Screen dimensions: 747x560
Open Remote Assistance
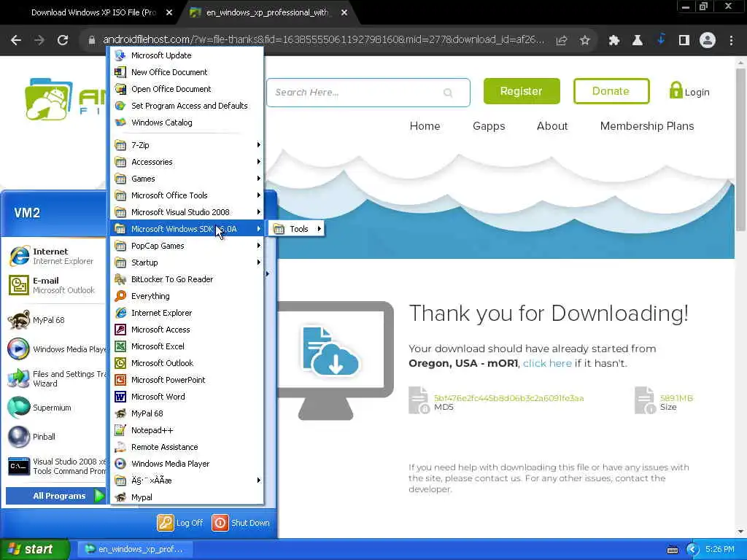[187, 447]
